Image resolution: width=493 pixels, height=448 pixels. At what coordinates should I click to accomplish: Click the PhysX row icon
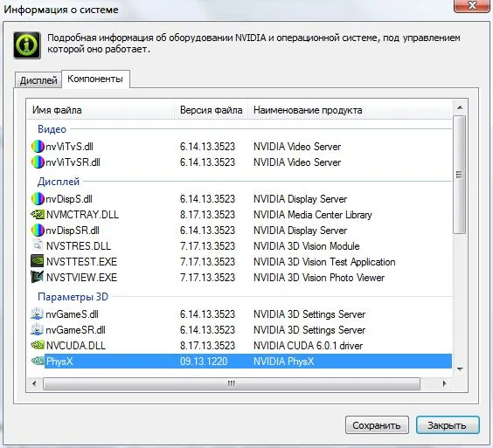click(38, 361)
